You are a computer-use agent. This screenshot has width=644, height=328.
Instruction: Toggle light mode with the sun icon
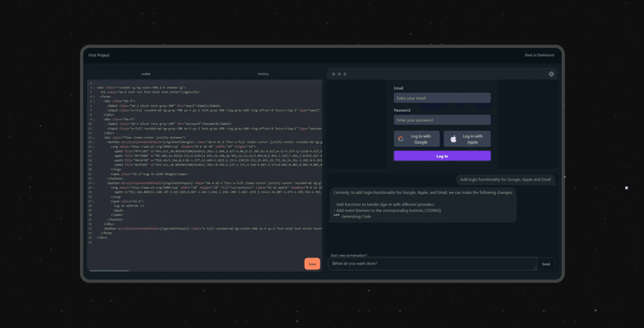point(551,74)
